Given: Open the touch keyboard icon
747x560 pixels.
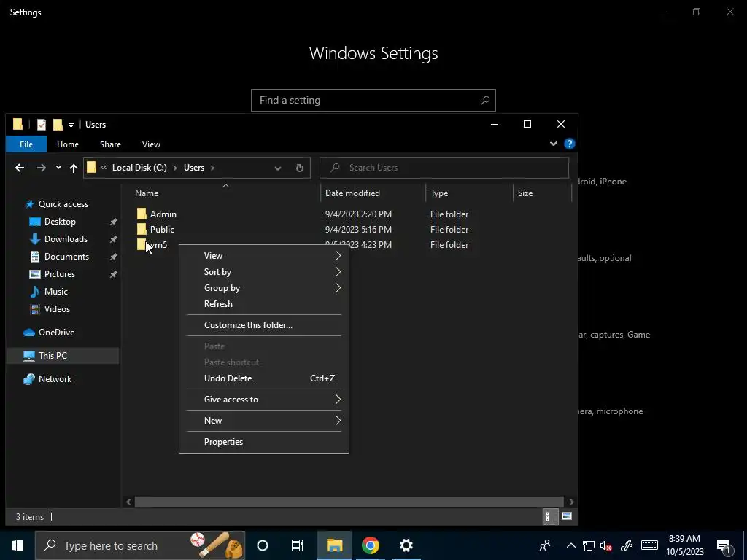Looking at the screenshot, I should (649, 545).
